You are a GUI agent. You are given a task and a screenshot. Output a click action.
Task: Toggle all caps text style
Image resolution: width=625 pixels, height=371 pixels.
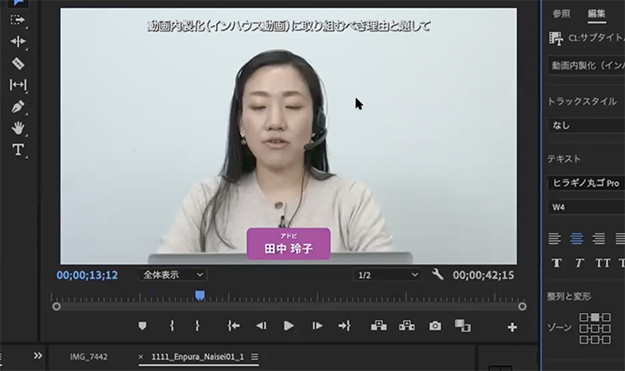602,263
